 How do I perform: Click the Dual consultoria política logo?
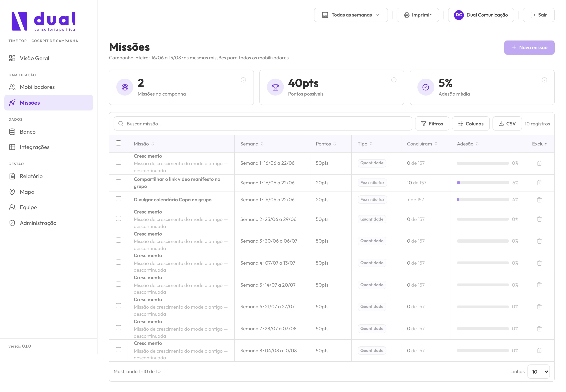click(43, 21)
